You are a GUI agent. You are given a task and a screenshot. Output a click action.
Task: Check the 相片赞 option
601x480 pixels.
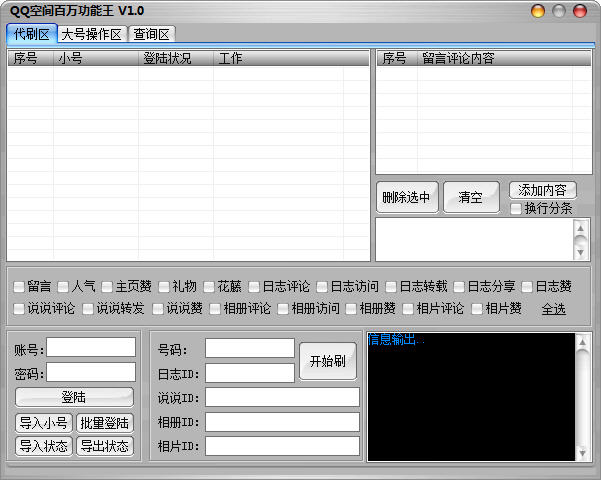(478, 308)
